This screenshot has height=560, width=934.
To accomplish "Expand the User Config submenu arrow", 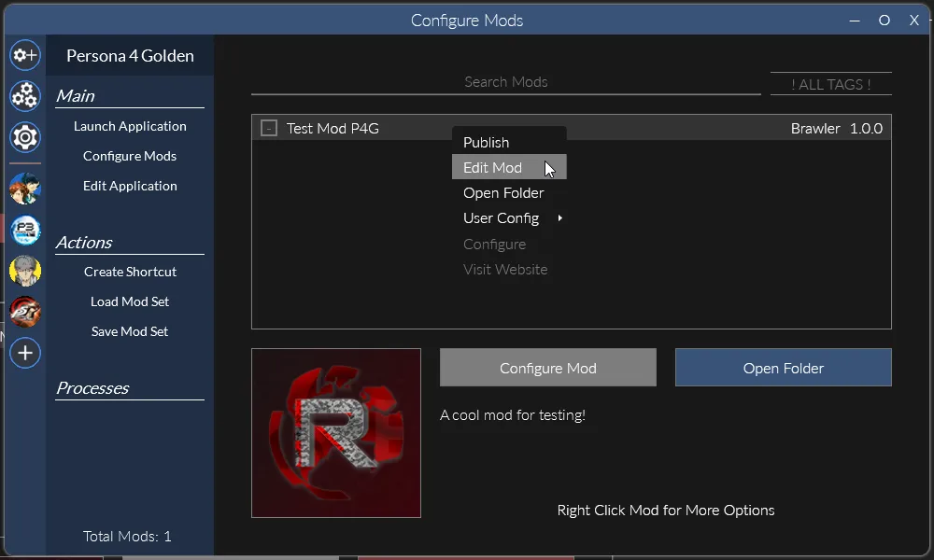I will pyautogui.click(x=559, y=218).
